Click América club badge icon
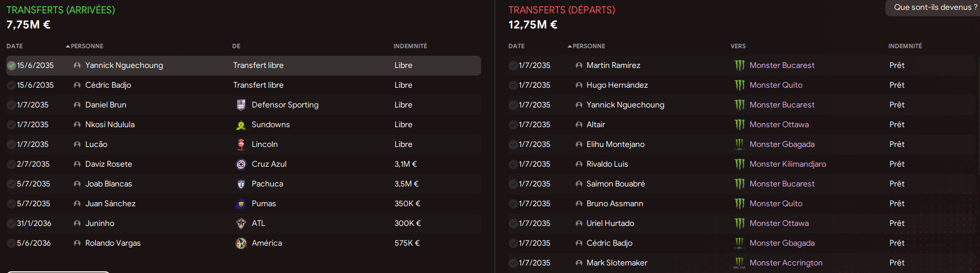 click(241, 243)
